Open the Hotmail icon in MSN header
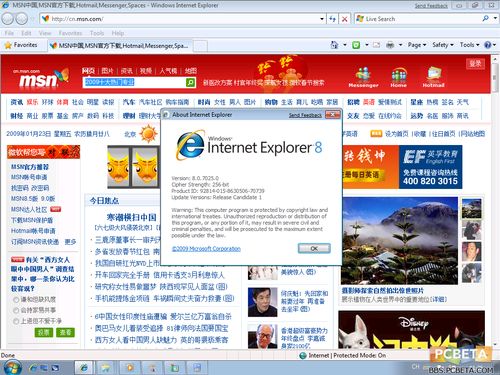The width and height of the screenshot is (500, 375). pos(433,77)
